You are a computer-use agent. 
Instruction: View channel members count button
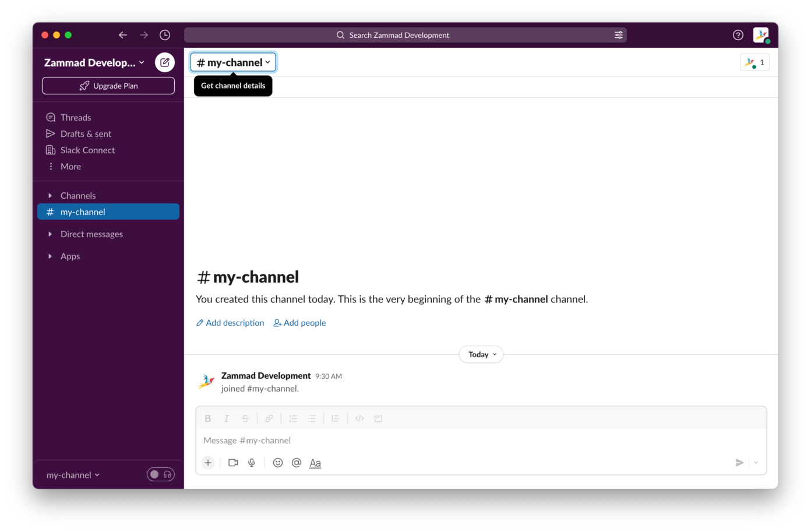[755, 62]
